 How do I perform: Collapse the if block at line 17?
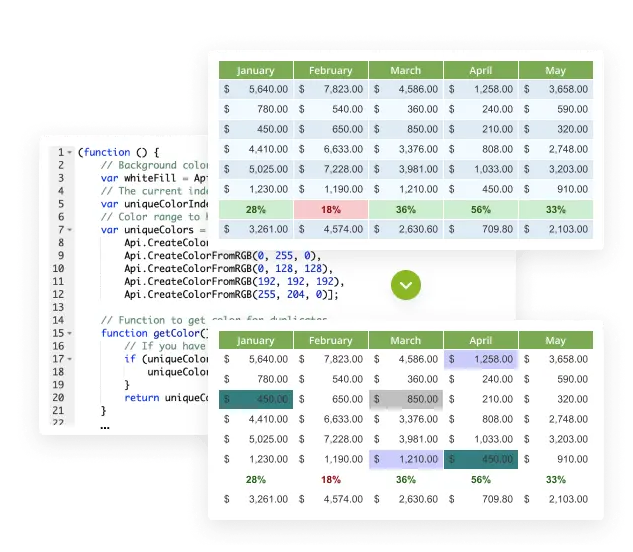click(69, 359)
